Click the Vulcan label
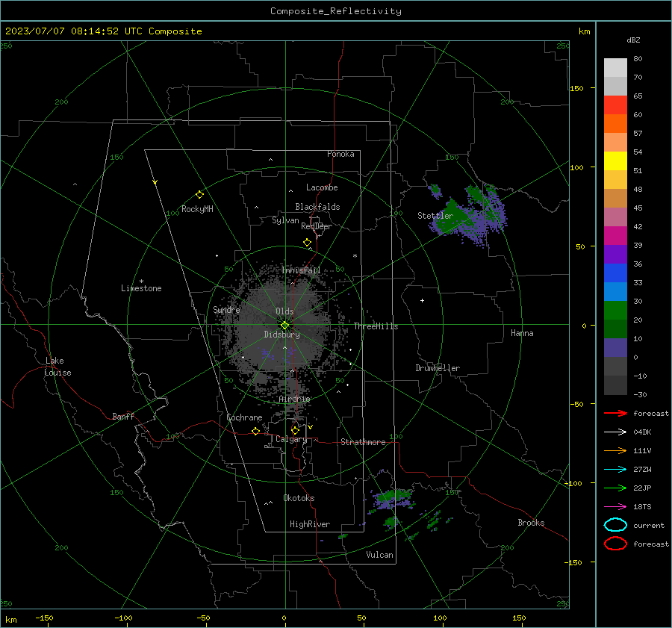672x628 pixels. tap(379, 555)
